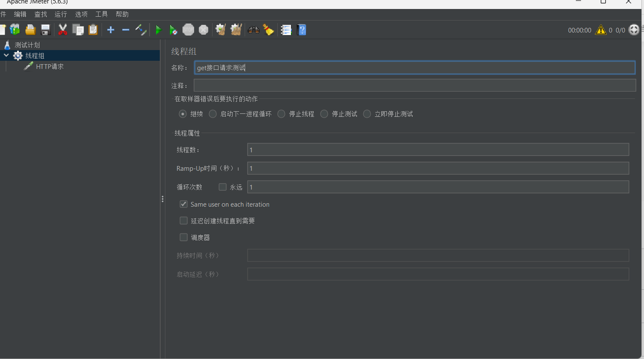Enable the 调度器 scheduler checkbox
Image resolution: width=644 pixels, height=359 pixels.
point(184,237)
